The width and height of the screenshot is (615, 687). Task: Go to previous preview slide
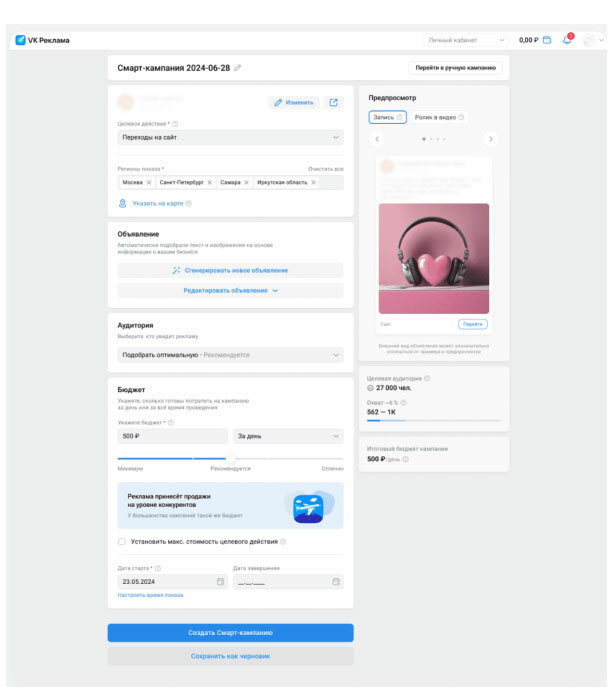(x=377, y=139)
